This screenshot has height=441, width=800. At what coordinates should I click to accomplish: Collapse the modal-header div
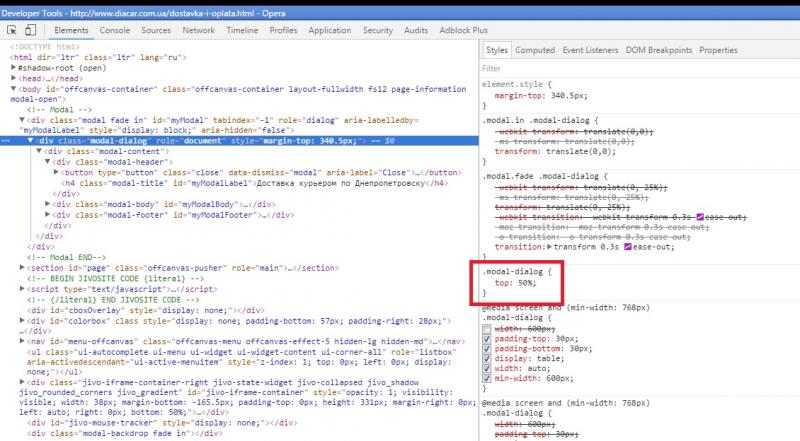[x=47, y=162]
